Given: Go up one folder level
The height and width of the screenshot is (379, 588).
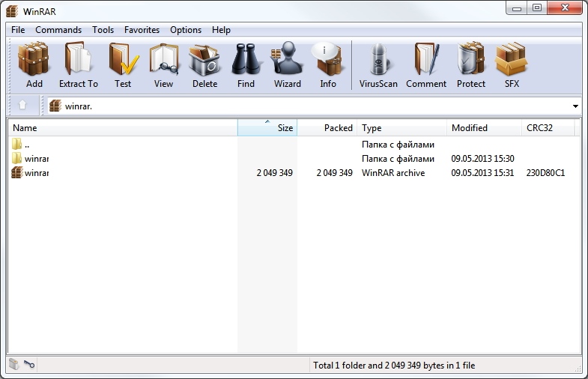Looking at the screenshot, I should [22, 106].
